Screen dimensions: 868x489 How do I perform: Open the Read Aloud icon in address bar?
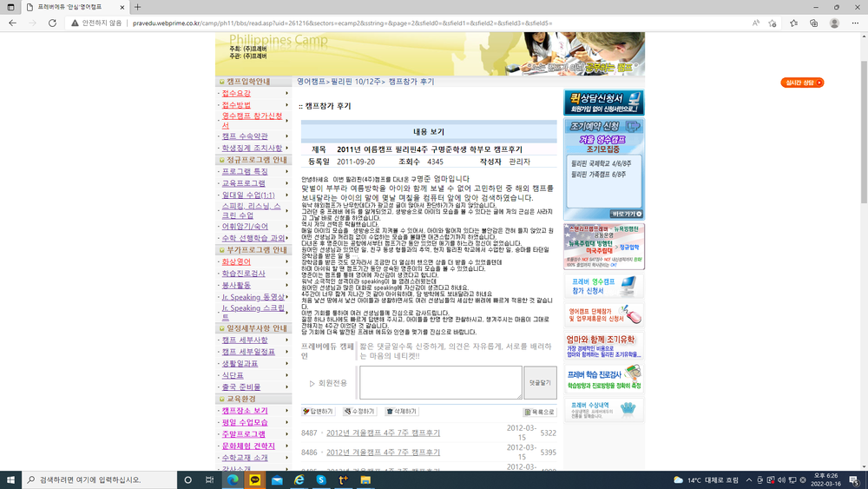pyautogui.click(x=756, y=23)
